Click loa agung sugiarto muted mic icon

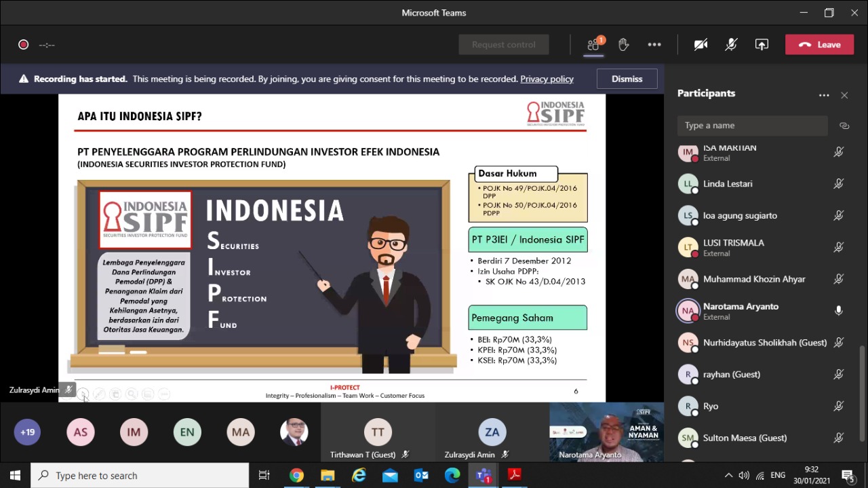click(839, 216)
